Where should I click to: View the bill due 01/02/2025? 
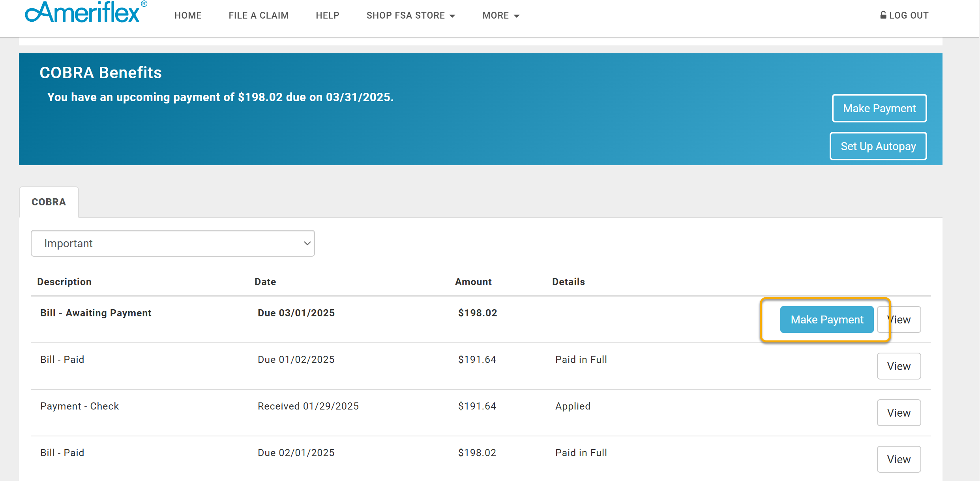(899, 366)
